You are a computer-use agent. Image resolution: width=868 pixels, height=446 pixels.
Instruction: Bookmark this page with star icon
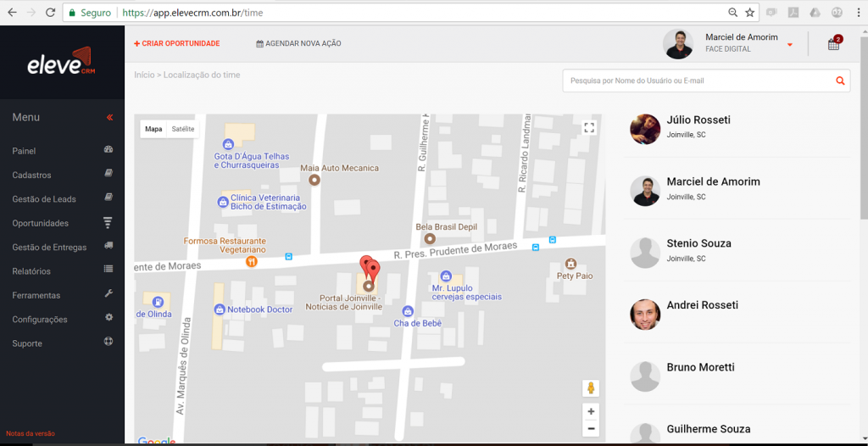coord(749,12)
